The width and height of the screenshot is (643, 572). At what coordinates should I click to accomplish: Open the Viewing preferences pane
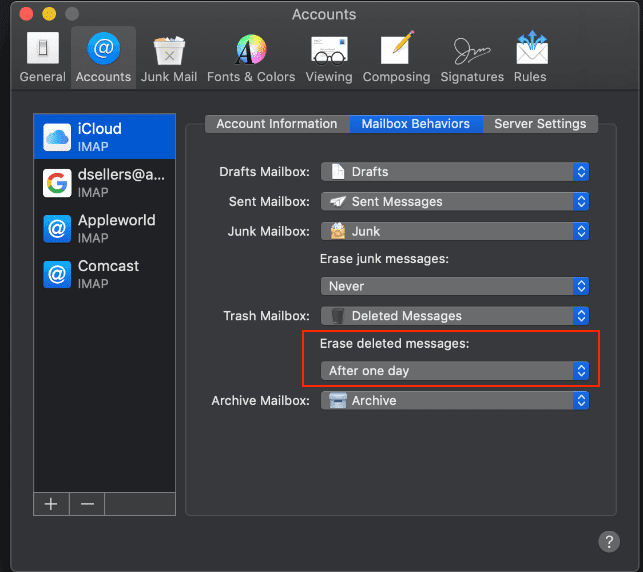pos(329,57)
